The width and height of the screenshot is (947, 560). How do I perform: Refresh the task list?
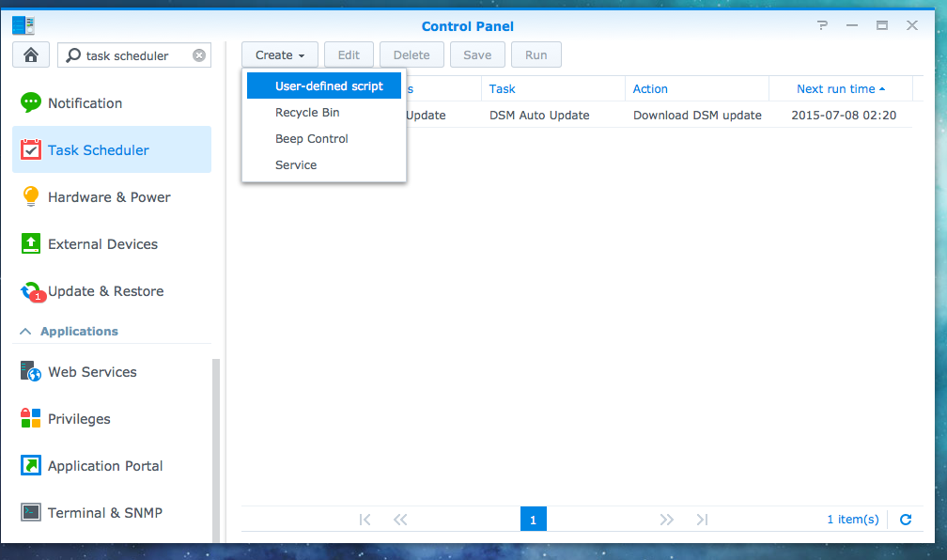click(x=906, y=520)
